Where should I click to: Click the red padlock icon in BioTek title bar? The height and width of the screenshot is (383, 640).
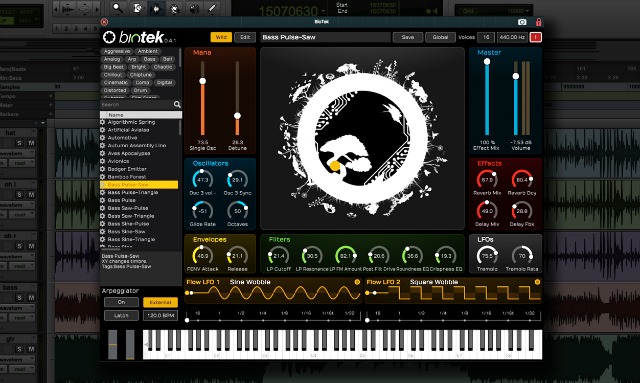(x=538, y=22)
